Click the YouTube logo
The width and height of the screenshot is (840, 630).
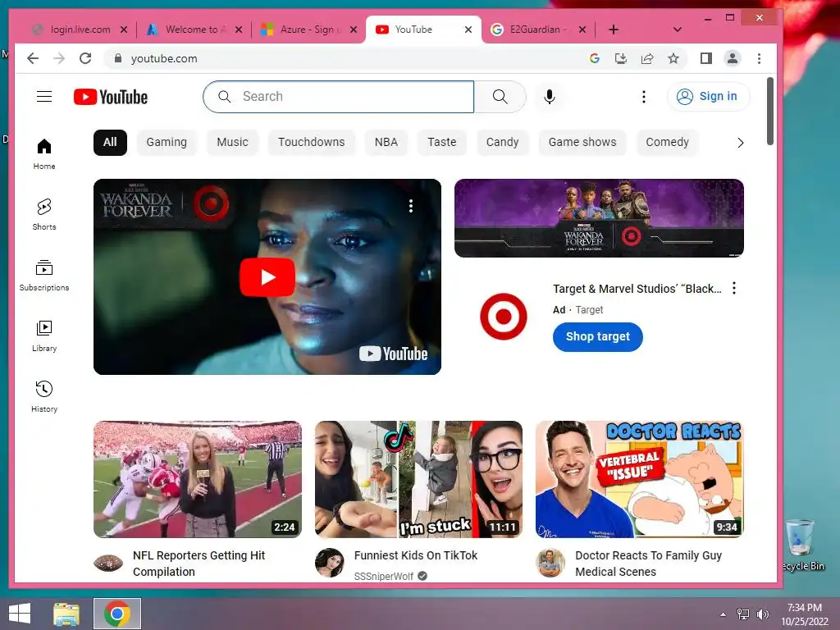[x=111, y=97]
